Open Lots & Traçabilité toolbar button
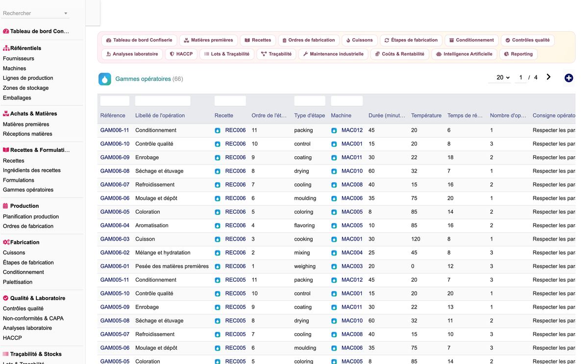 pos(227,54)
